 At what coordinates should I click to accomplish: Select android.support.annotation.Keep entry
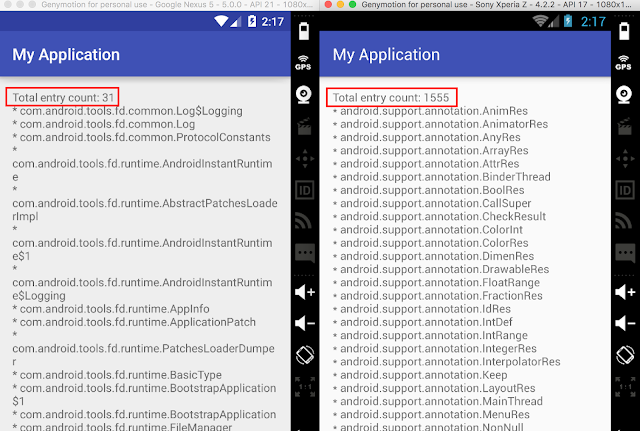point(420,375)
